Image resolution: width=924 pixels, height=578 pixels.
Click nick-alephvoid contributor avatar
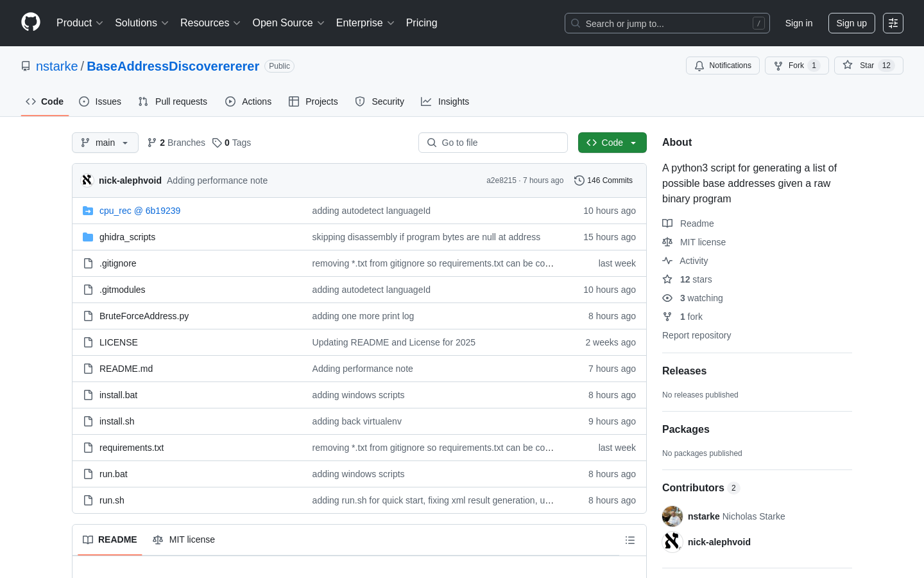pos(672,542)
